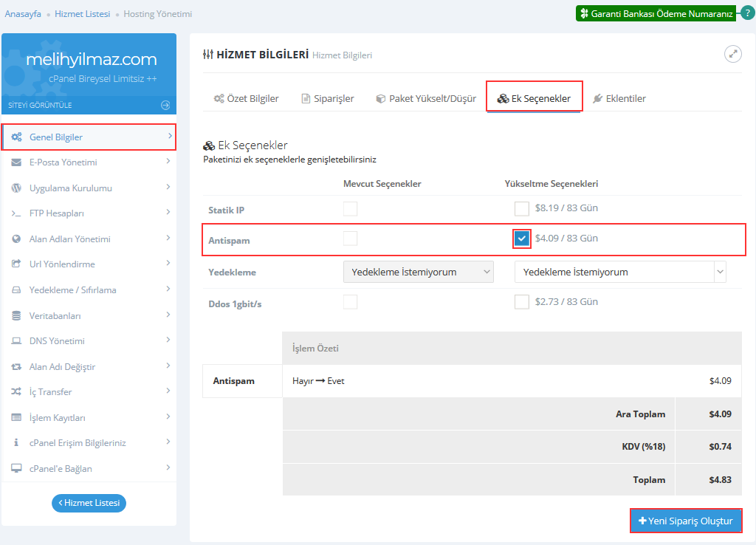Check the Ddos 1gbit/s upgrade checkbox
This screenshot has width=756, height=545.
click(522, 301)
